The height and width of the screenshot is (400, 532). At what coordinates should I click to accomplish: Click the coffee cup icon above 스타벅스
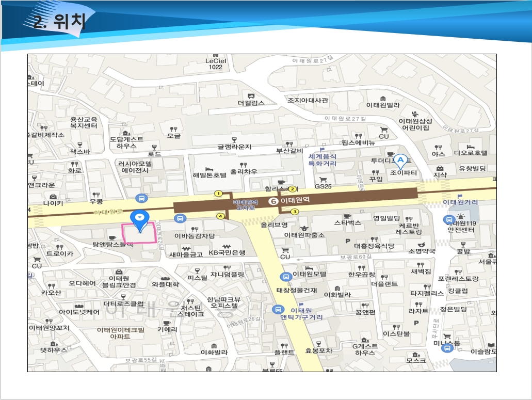click(347, 216)
